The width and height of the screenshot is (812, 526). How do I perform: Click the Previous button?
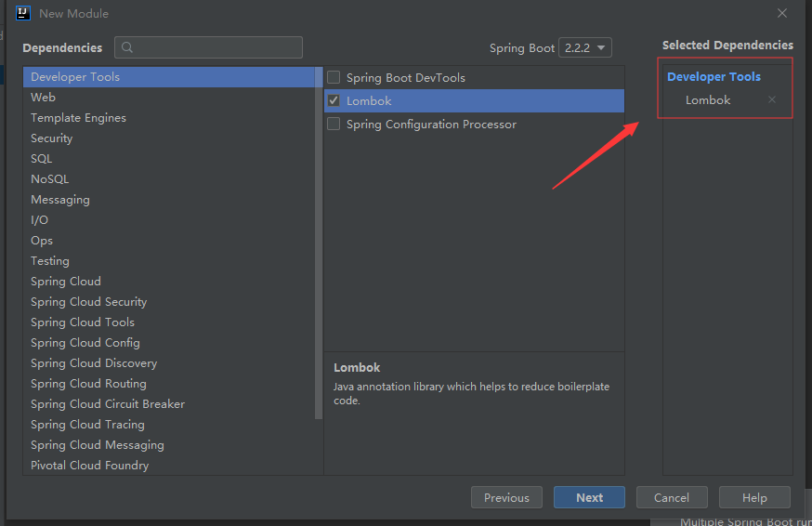[506, 497]
